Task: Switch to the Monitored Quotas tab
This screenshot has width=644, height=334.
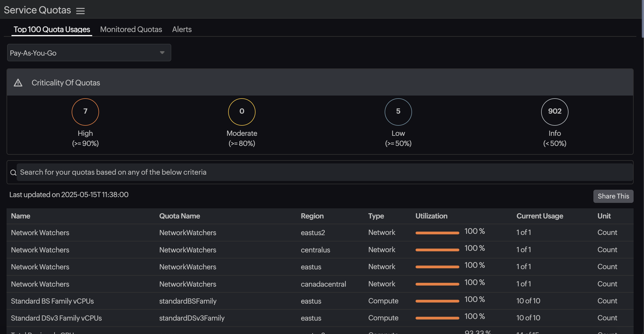Action: tap(131, 29)
